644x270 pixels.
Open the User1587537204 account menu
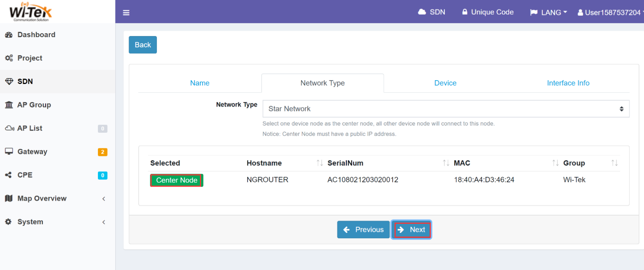(x=611, y=12)
